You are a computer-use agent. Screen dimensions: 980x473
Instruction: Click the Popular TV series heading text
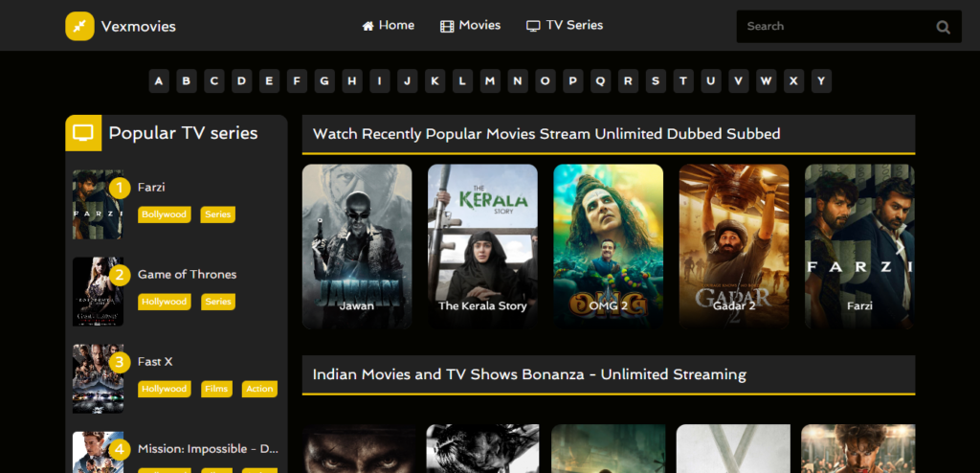183,133
